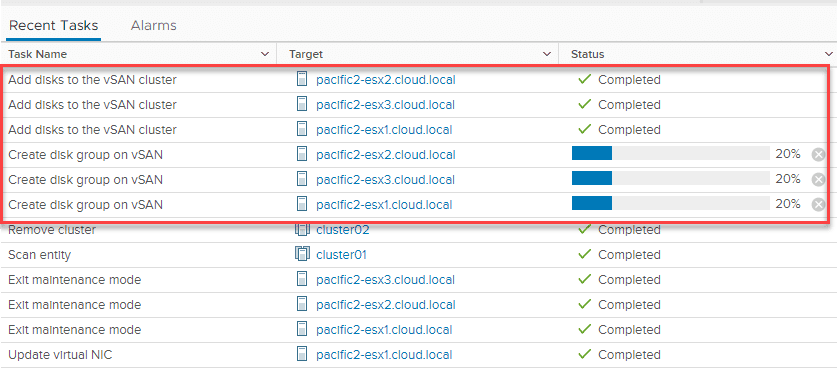Open pacific2-esx1 link in Exit maintenance mode row
837x369 pixels.
coord(384,330)
